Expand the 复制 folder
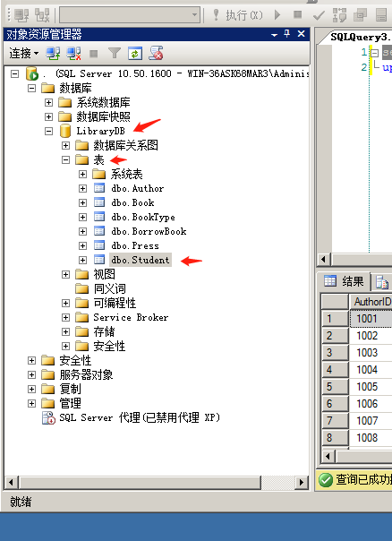This screenshot has width=392, height=541. coord(31,389)
